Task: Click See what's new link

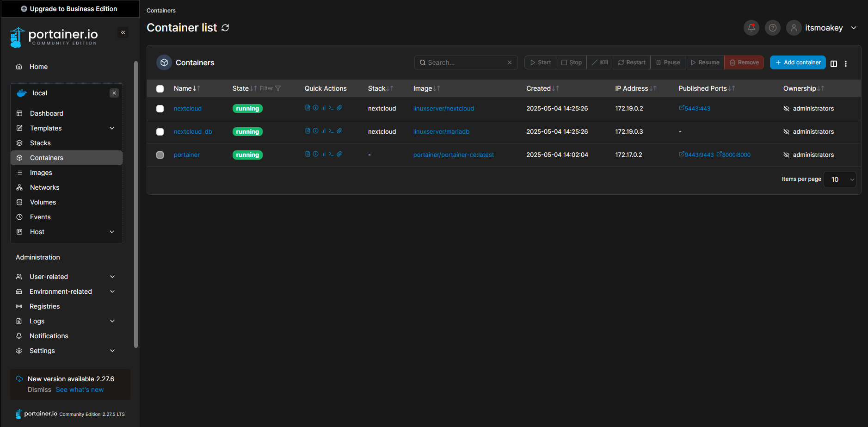Action: pos(80,390)
